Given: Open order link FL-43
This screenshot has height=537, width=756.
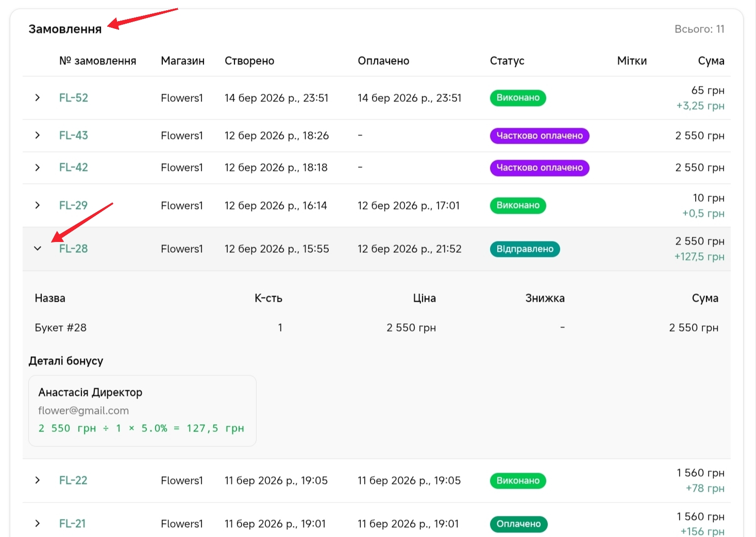Looking at the screenshot, I should pos(74,135).
